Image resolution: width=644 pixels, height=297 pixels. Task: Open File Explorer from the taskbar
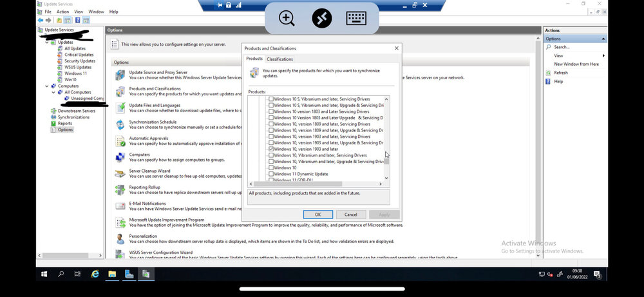coord(112,274)
